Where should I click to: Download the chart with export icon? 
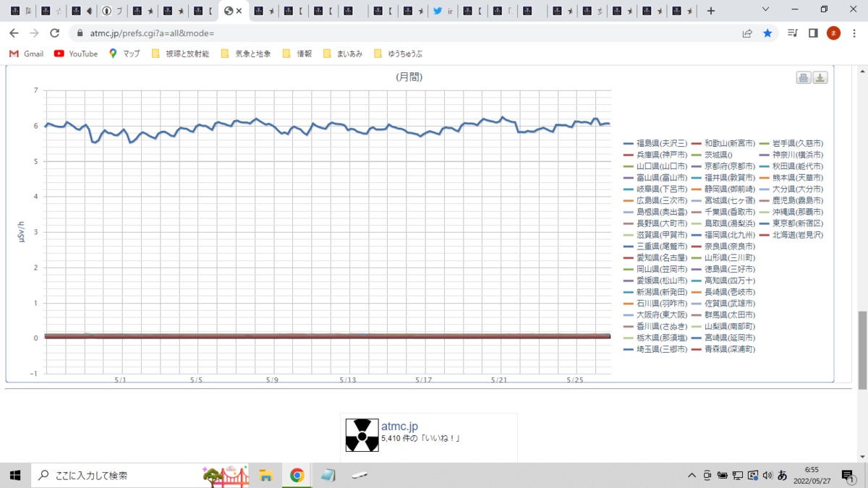(x=820, y=78)
